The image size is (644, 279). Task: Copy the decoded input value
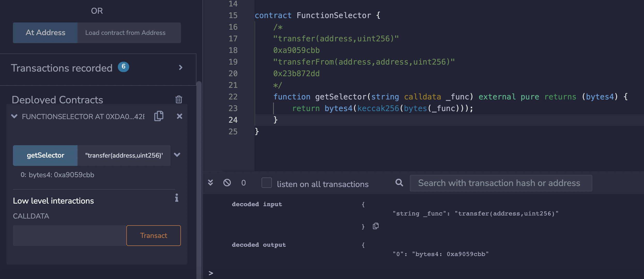click(x=375, y=226)
